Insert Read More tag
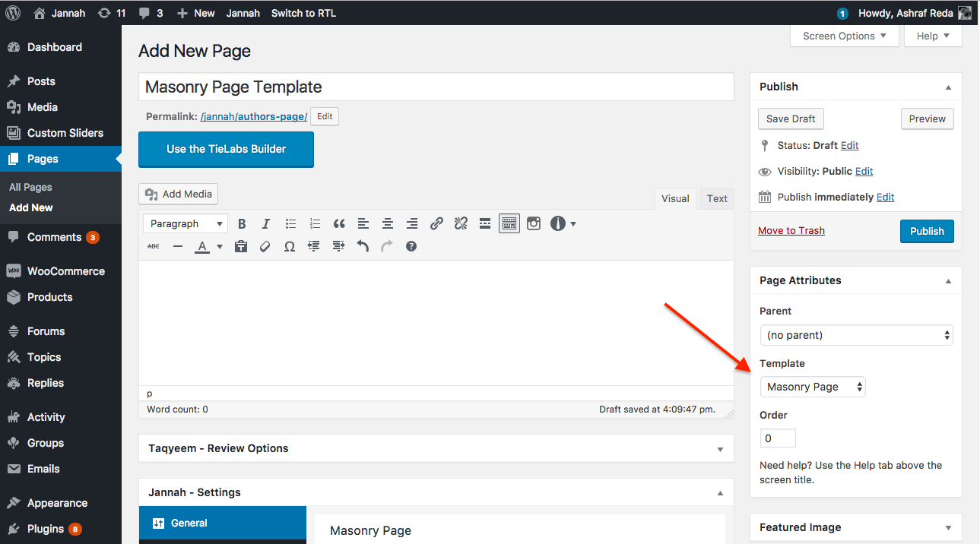 (485, 223)
